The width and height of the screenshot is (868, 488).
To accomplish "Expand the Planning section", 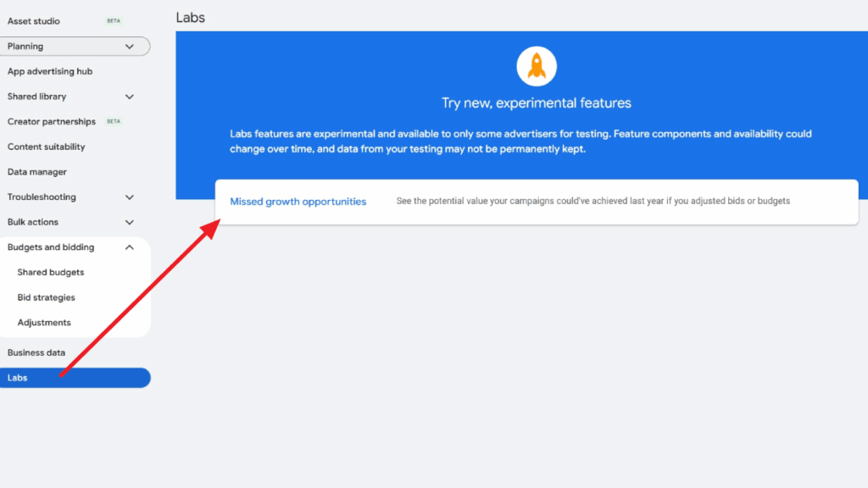I will [131, 46].
